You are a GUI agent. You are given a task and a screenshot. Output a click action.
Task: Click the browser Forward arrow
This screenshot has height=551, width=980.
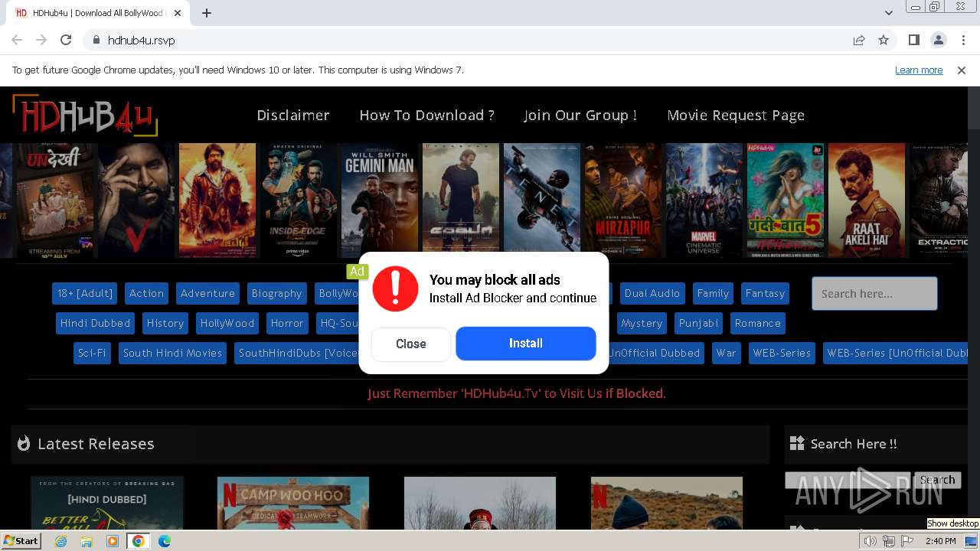pyautogui.click(x=41, y=40)
